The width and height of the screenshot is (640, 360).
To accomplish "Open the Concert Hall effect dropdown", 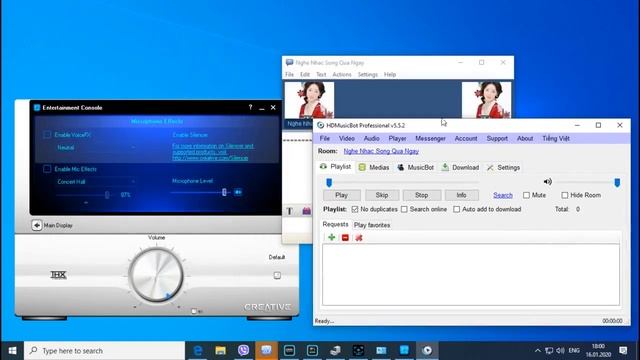I will pyautogui.click(x=96, y=182).
